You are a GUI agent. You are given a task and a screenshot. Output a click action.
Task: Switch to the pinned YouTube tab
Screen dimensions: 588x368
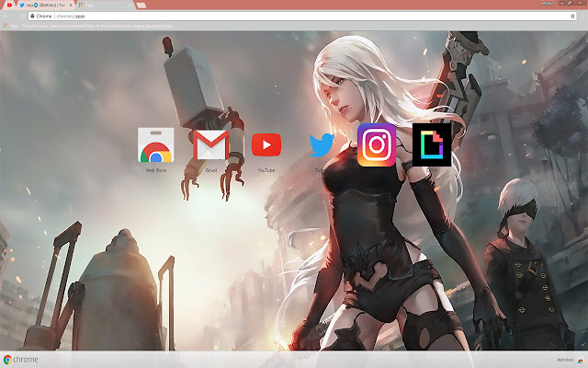point(9,5)
